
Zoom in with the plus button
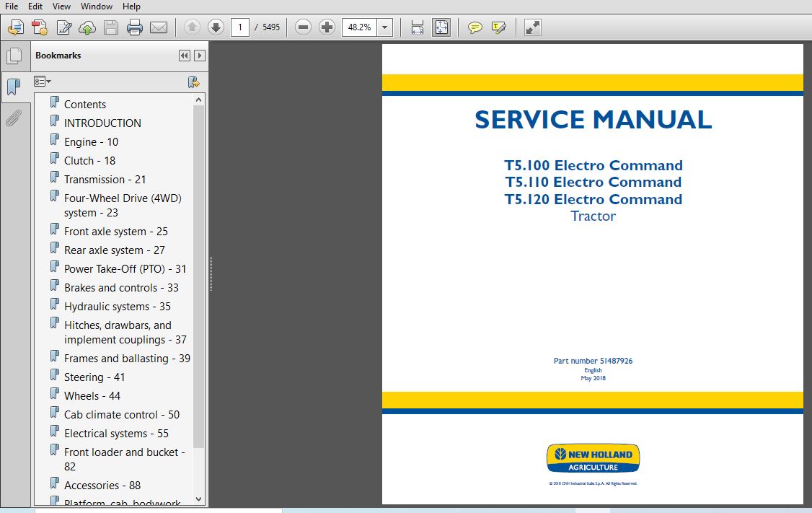tap(327, 27)
